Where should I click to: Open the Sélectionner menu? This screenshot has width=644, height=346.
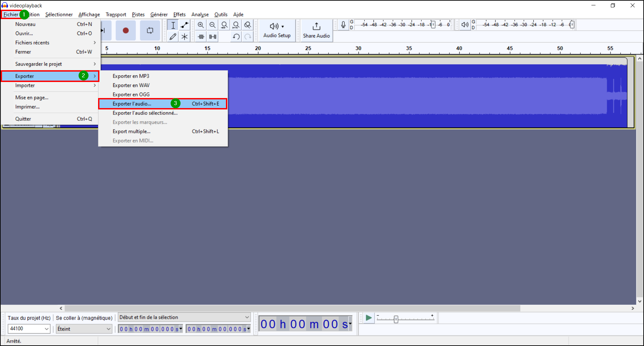(x=59, y=14)
